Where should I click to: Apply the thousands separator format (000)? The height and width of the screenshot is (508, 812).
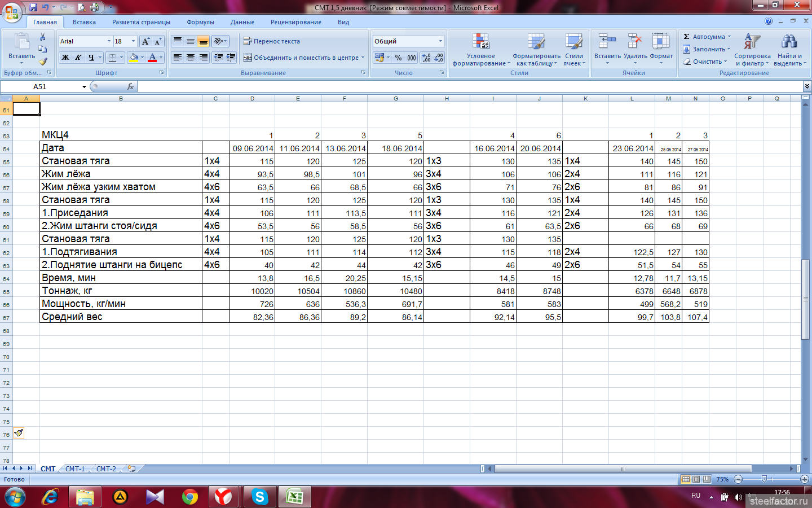pyautogui.click(x=412, y=58)
